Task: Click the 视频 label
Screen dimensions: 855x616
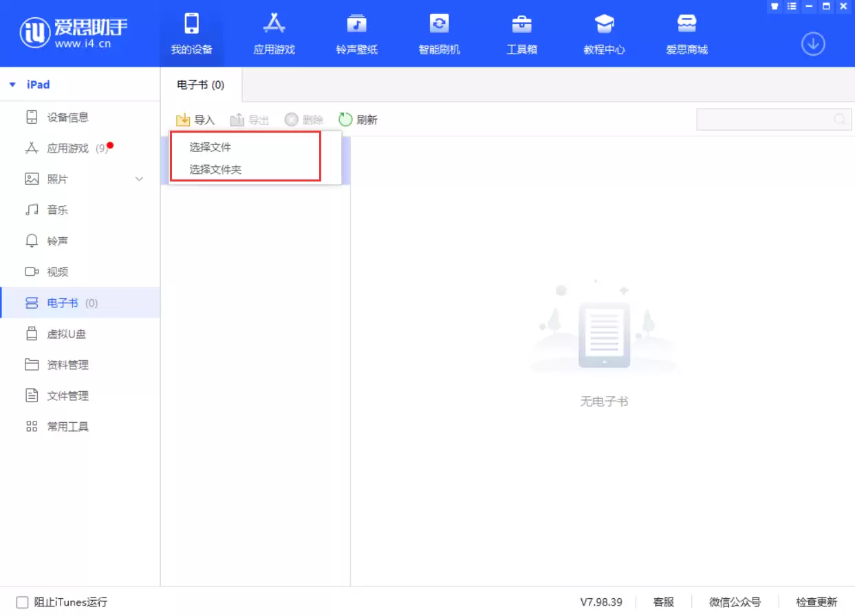Action: point(57,272)
